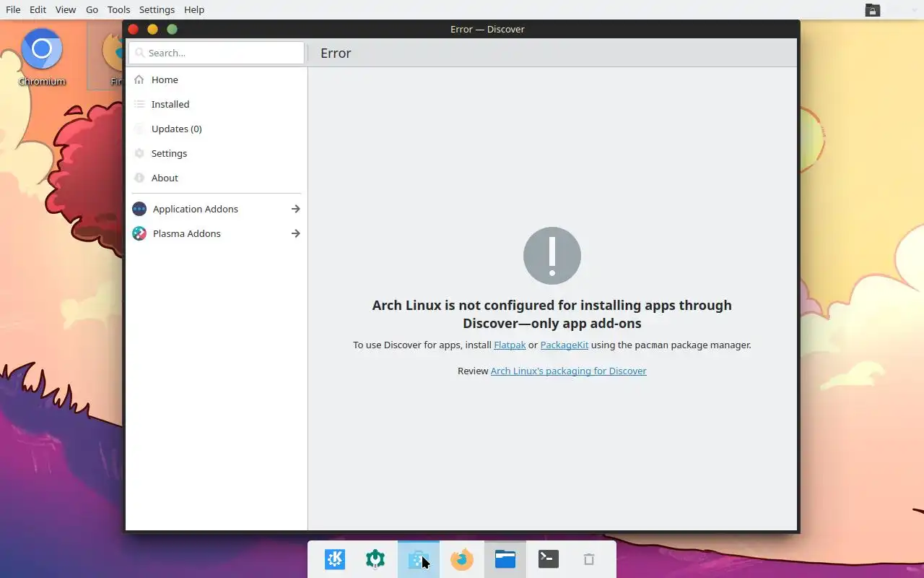This screenshot has height=578, width=924.
Task: Follow the PackageKit link
Action: point(565,345)
